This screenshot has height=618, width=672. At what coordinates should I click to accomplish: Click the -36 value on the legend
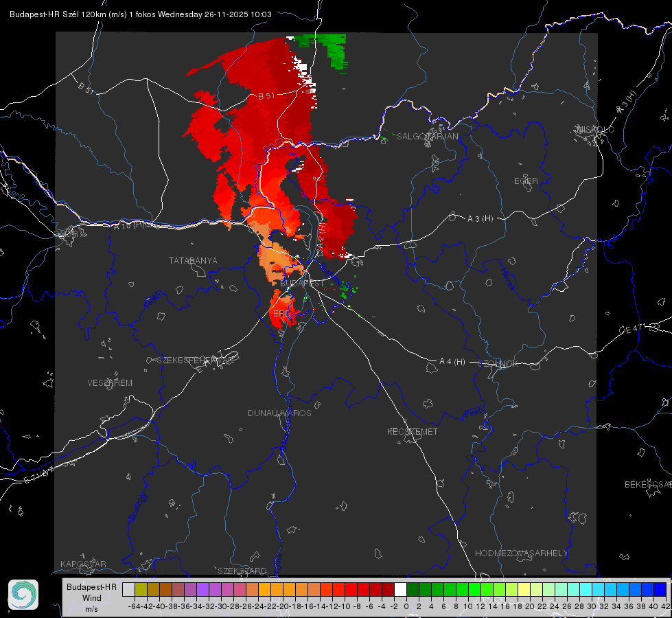(x=184, y=606)
